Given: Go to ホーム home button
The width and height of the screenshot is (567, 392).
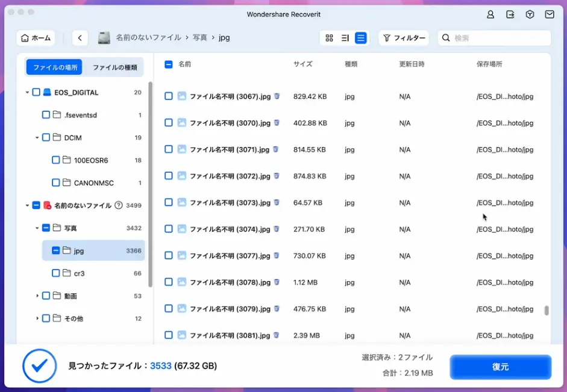Looking at the screenshot, I should (36, 38).
